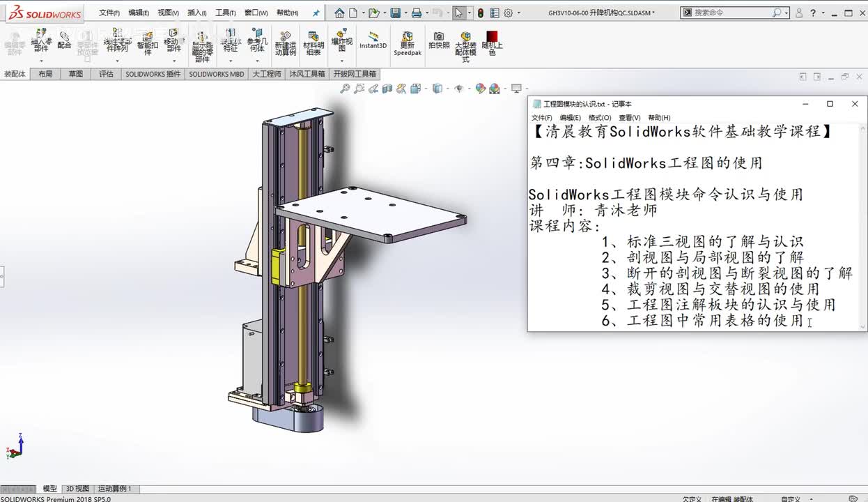Viewport: 868px width, 502px height.
Task: Open 视图(V) menu in SolidWorks
Action: tap(168, 13)
